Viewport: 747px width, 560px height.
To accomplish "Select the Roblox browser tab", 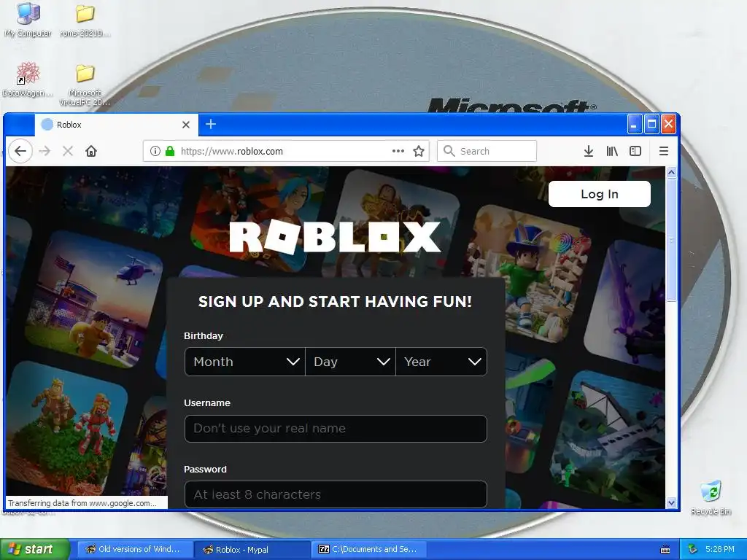I will click(116, 125).
